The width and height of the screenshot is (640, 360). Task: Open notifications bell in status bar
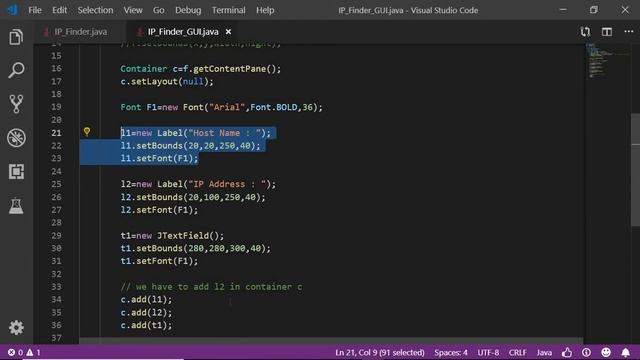(625, 352)
